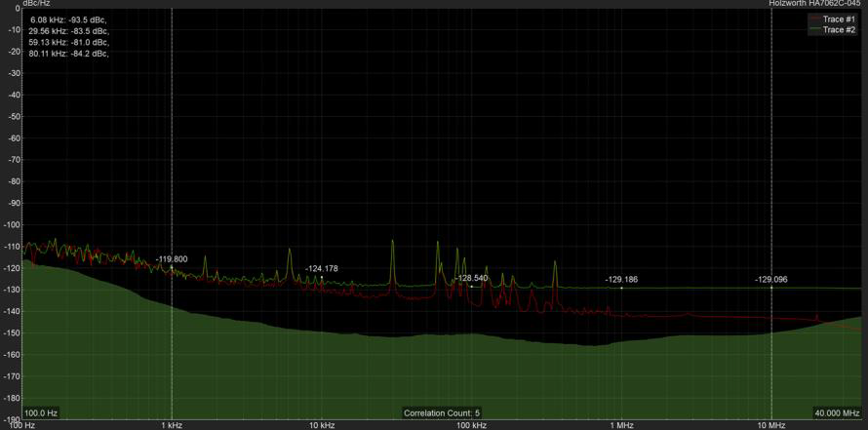The height and width of the screenshot is (430, 868).
Task: Click the 1 kHz x-axis tick label
Action: (x=172, y=425)
